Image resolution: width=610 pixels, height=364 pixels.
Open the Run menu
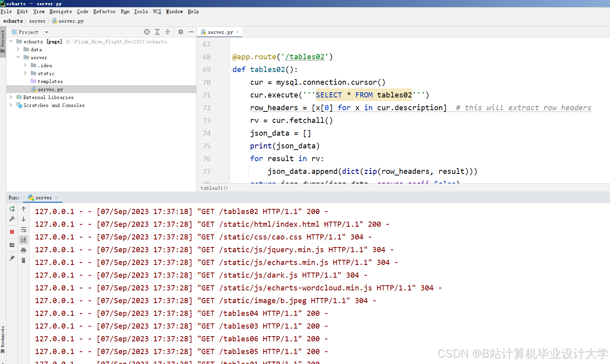click(x=125, y=12)
